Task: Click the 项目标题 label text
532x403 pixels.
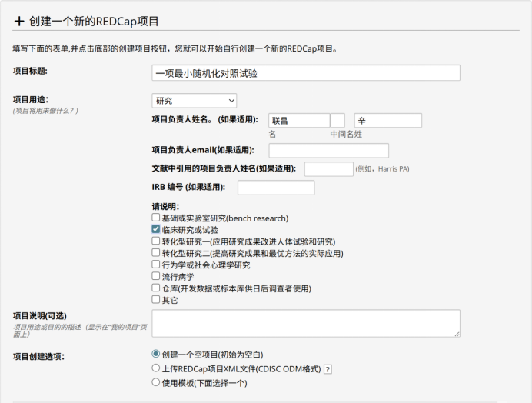Action: coord(30,71)
